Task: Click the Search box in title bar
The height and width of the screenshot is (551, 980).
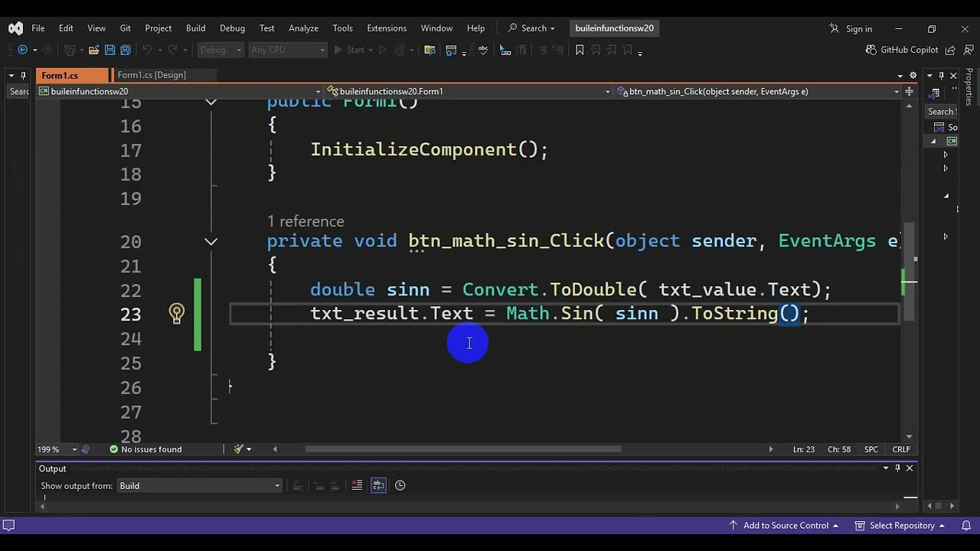Action: click(531, 28)
